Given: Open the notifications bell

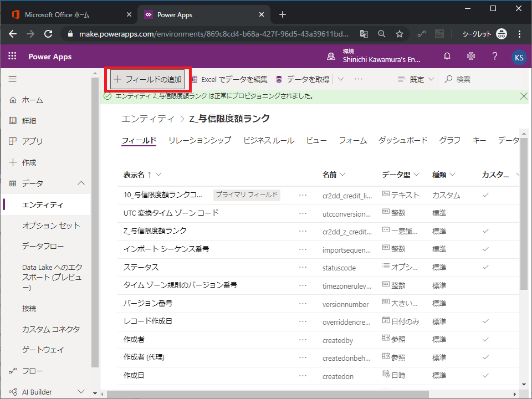Looking at the screenshot, I should click(447, 57).
